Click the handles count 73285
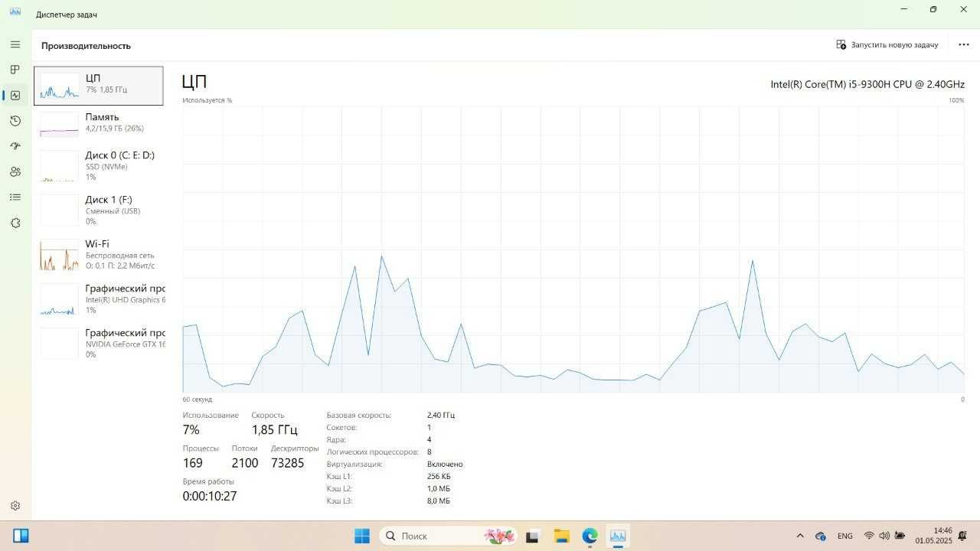This screenshot has width=980, height=551. (x=288, y=463)
